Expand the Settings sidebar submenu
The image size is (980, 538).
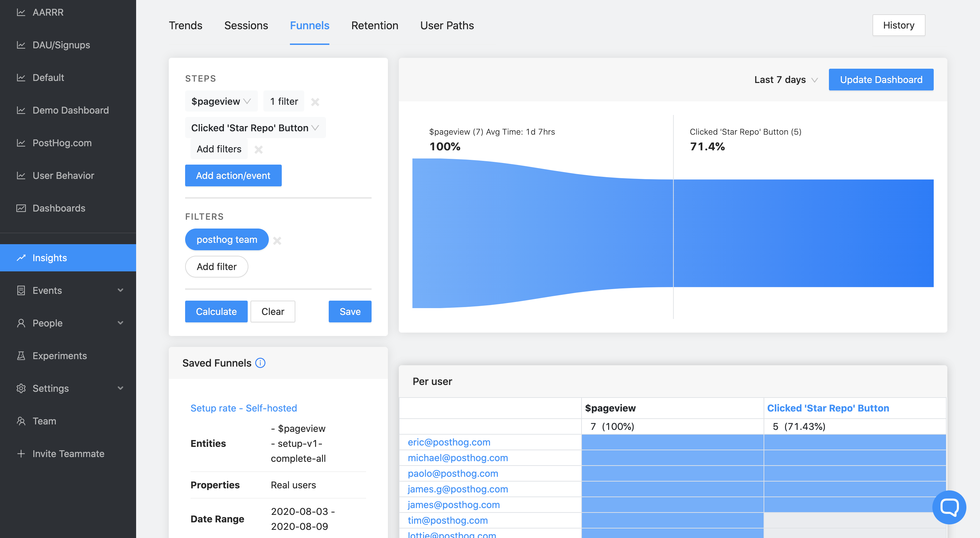tap(120, 388)
